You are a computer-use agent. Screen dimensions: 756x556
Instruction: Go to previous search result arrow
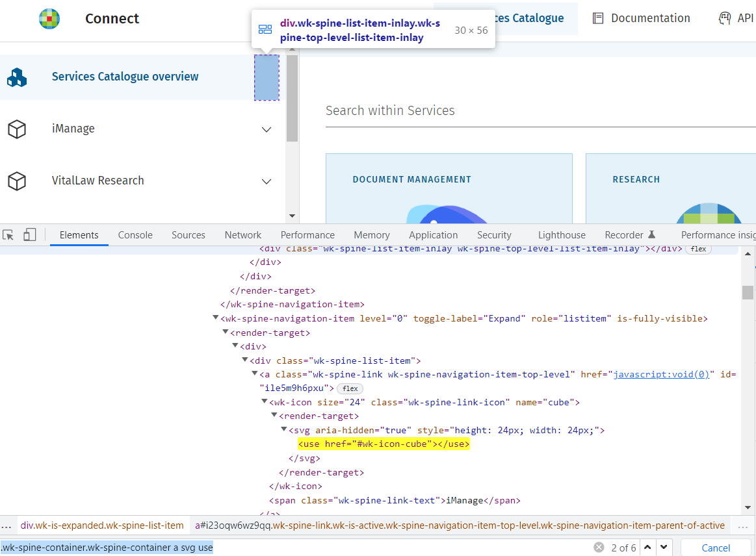point(647,548)
